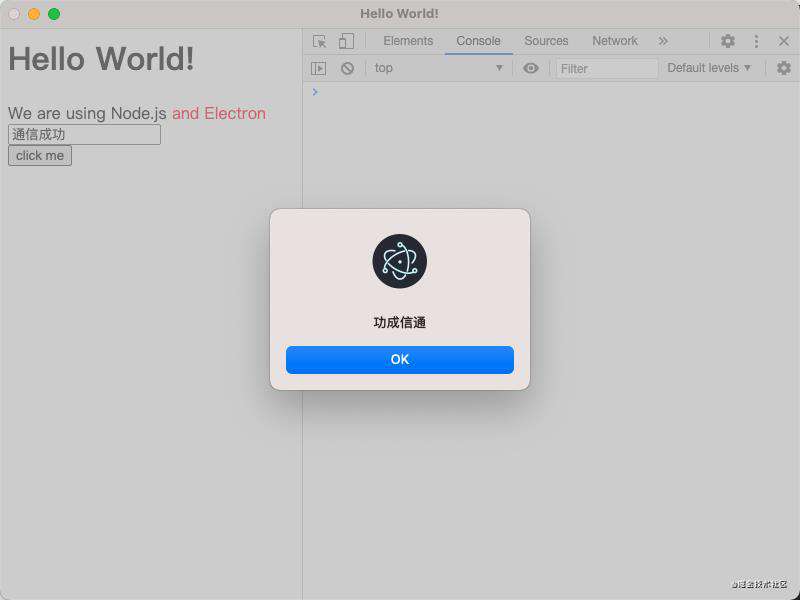The height and width of the screenshot is (600, 800).
Task: Switch to the Elements tab
Action: tap(408, 41)
